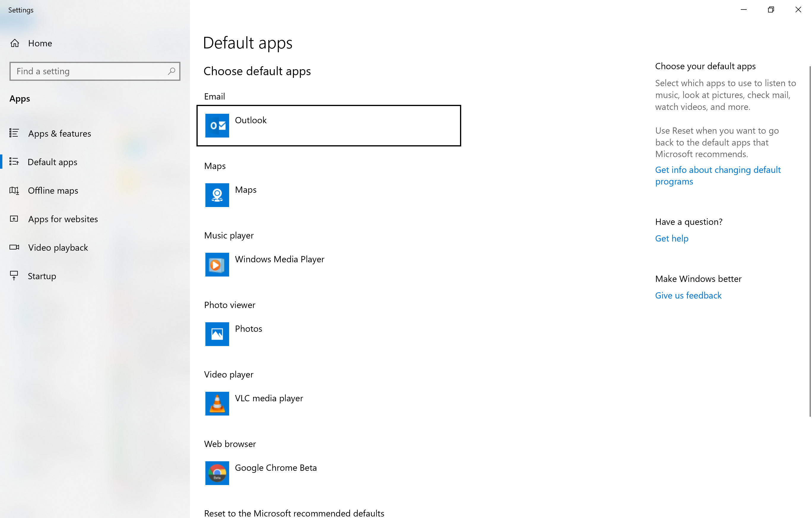Screen dimensions: 812x518
Task: Switch to Video playback settings
Action: (94, 247)
